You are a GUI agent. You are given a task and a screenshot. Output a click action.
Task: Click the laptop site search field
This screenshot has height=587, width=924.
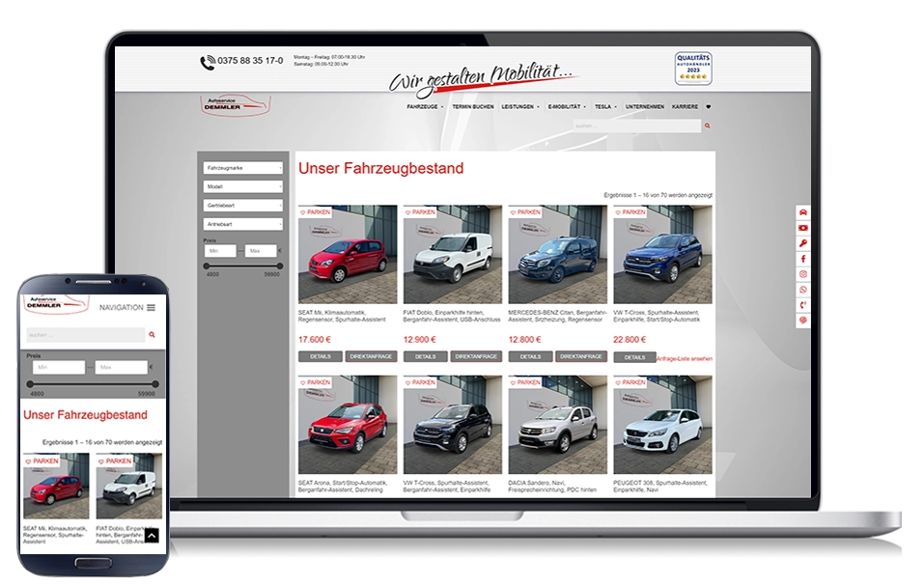pos(637,126)
